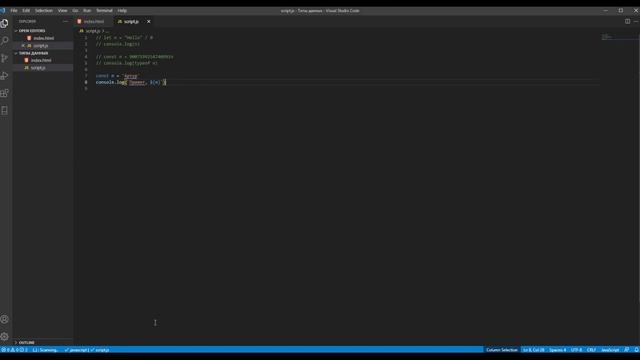This screenshot has height=360, width=640.
Task: Click Ln 8, Col position indicator
Action: point(533,350)
